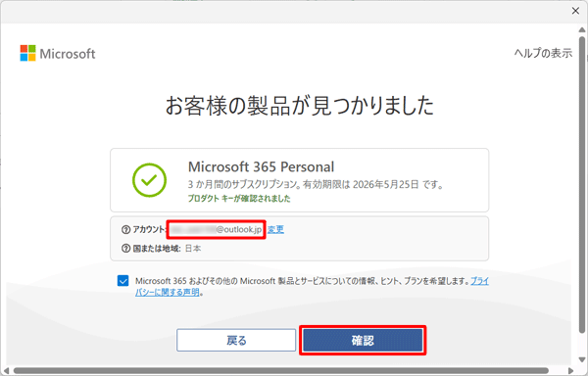The image size is (588, 376).
Task: Click the Microsoft logo
Action: (x=58, y=53)
